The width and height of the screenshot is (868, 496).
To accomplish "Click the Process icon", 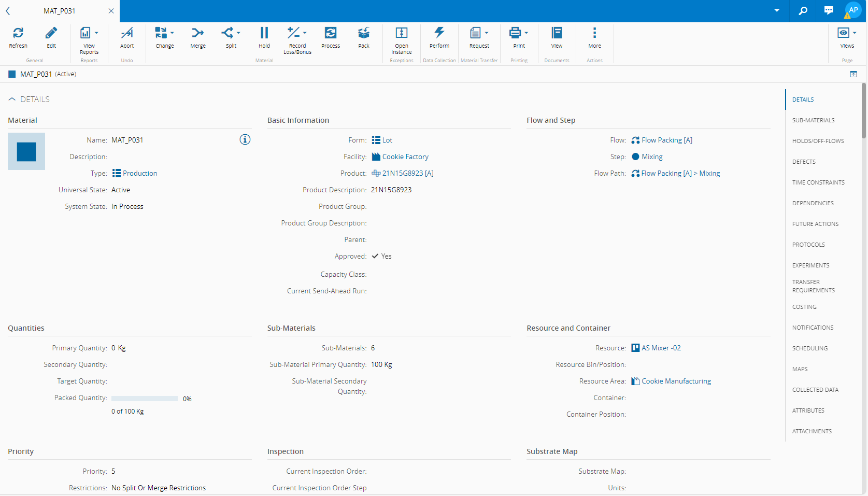I will pos(331,33).
